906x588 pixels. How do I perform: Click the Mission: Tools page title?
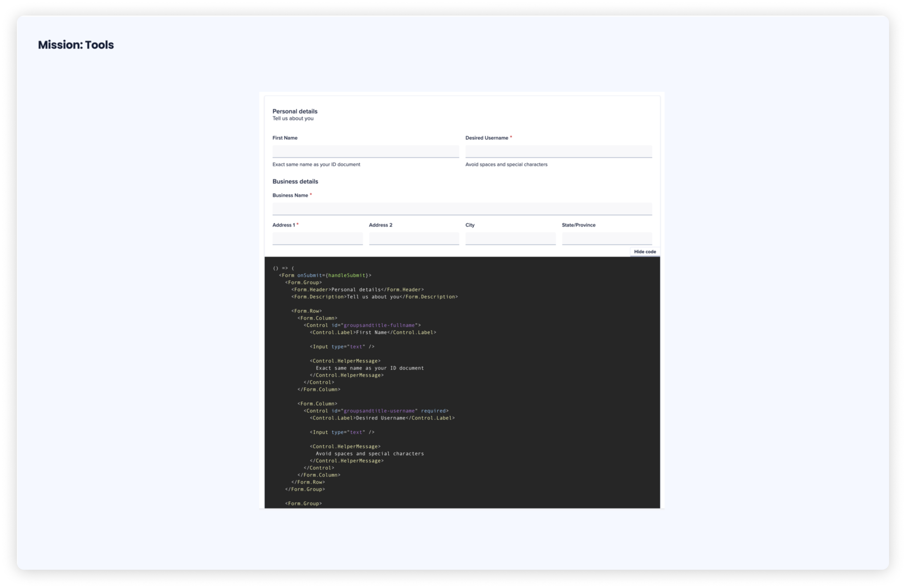76,45
